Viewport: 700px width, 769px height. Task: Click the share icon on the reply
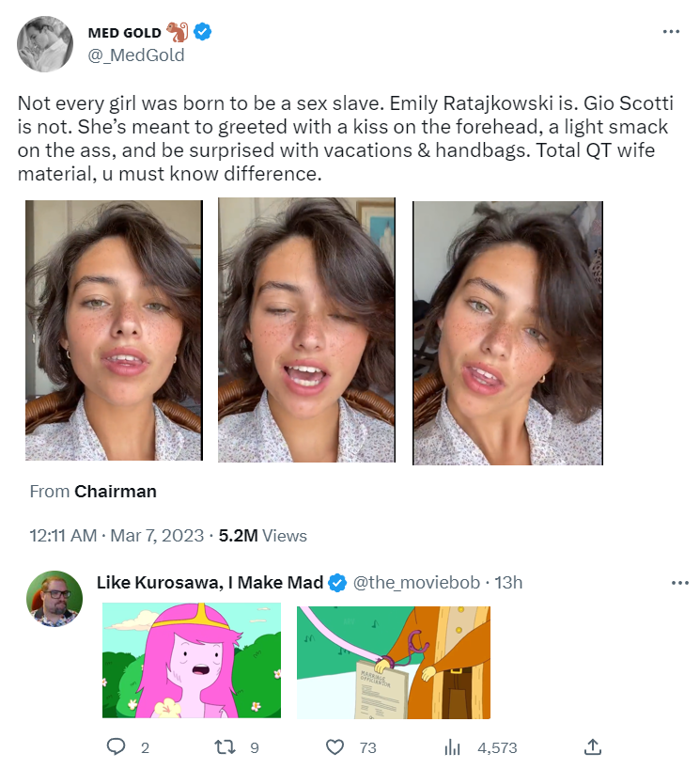click(592, 747)
